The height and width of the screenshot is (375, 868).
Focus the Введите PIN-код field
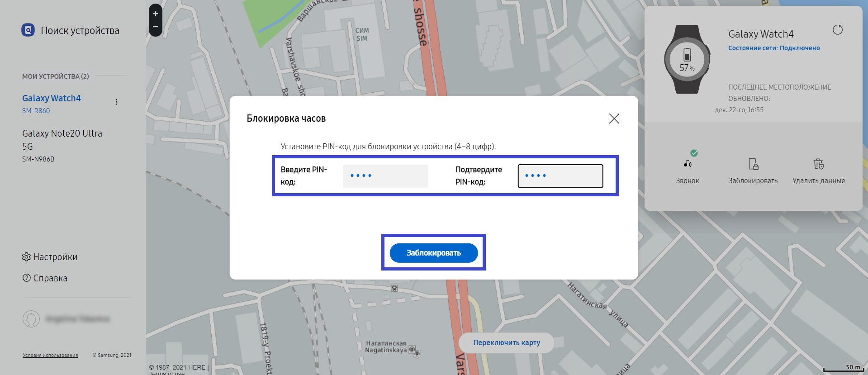tap(385, 176)
